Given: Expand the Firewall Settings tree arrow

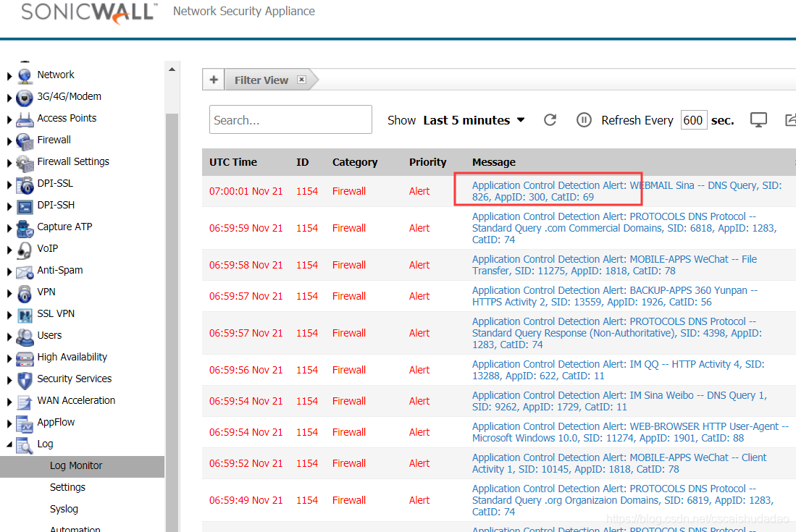Looking at the screenshot, I should pyautogui.click(x=9, y=164).
